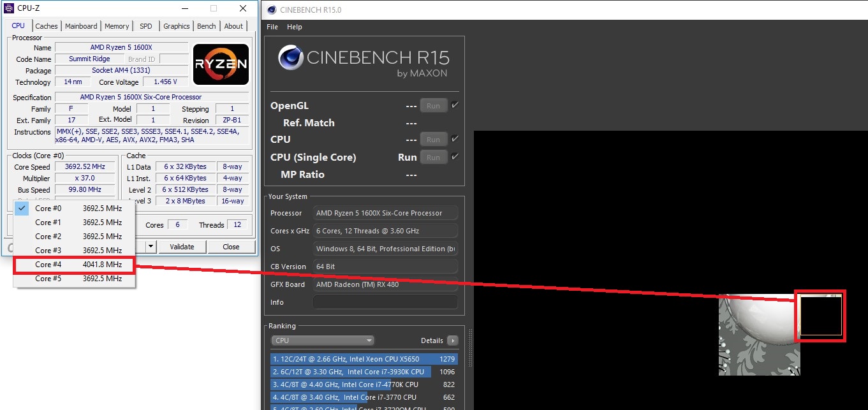Click the rendered sphere tile preview

[x=759, y=335]
